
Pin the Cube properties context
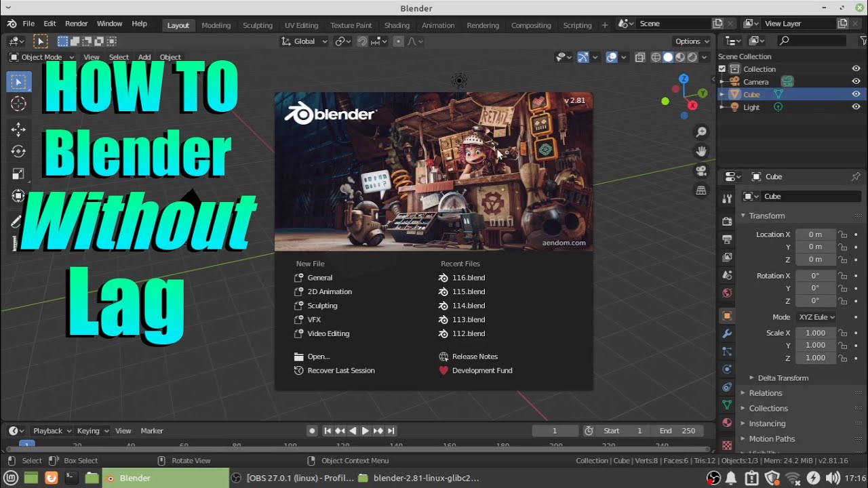click(x=856, y=176)
